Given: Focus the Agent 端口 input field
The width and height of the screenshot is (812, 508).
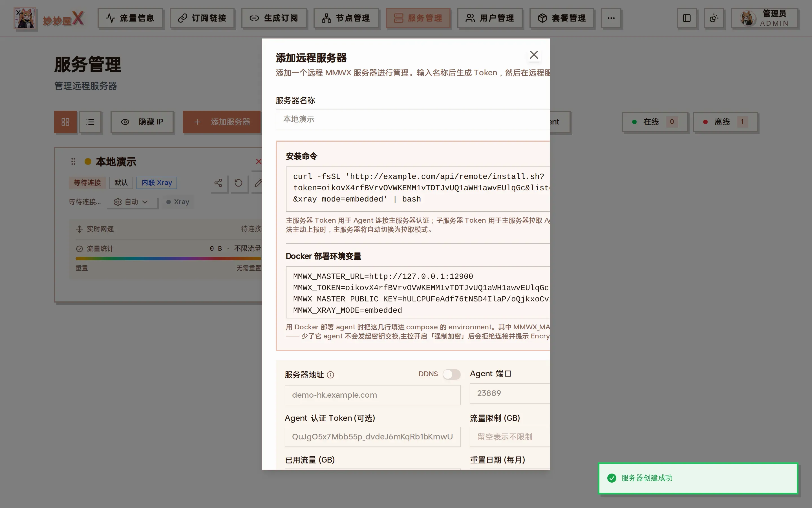Looking at the screenshot, I should (x=510, y=393).
